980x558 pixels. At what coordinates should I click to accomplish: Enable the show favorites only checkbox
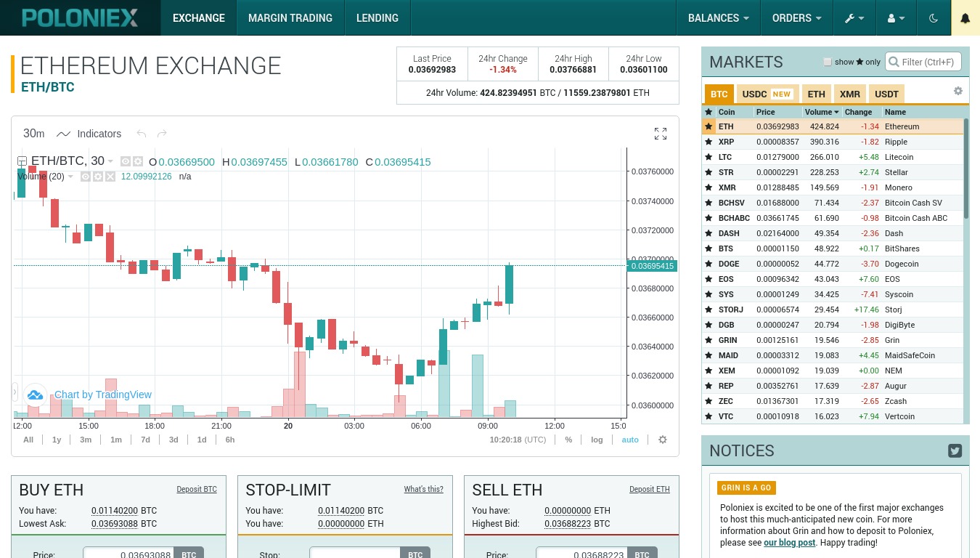click(828, 62)
